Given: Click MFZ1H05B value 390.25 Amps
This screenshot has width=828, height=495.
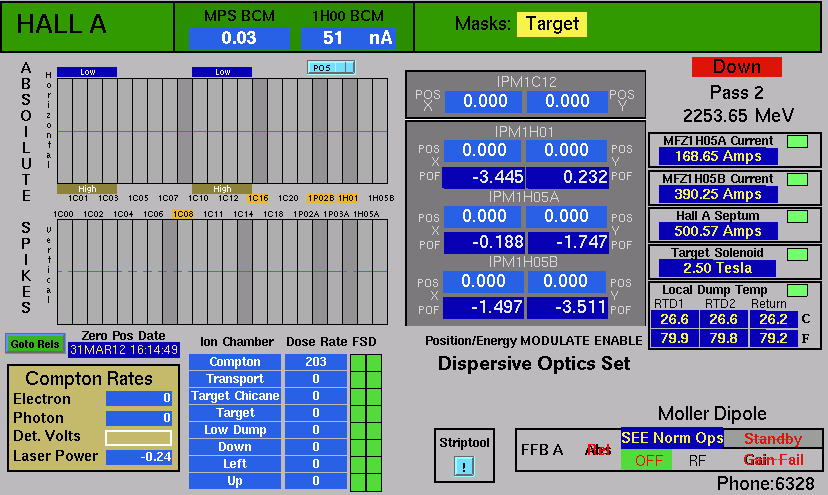Looking at the screenshot, I should [718, 194].
